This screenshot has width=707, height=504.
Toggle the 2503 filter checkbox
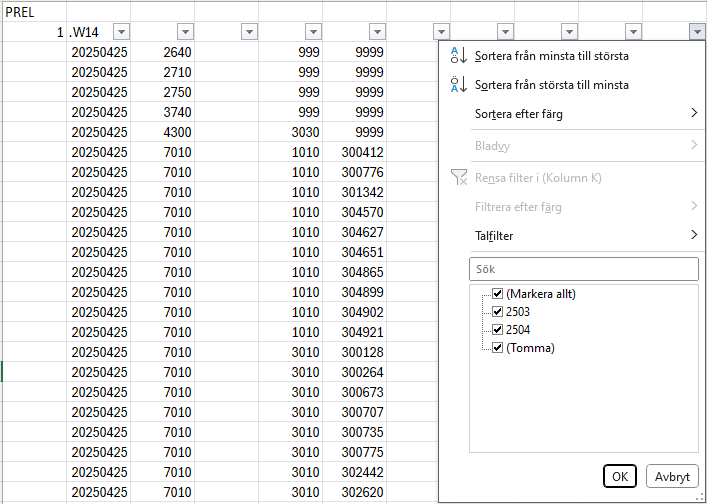click(x=497, y=312)
